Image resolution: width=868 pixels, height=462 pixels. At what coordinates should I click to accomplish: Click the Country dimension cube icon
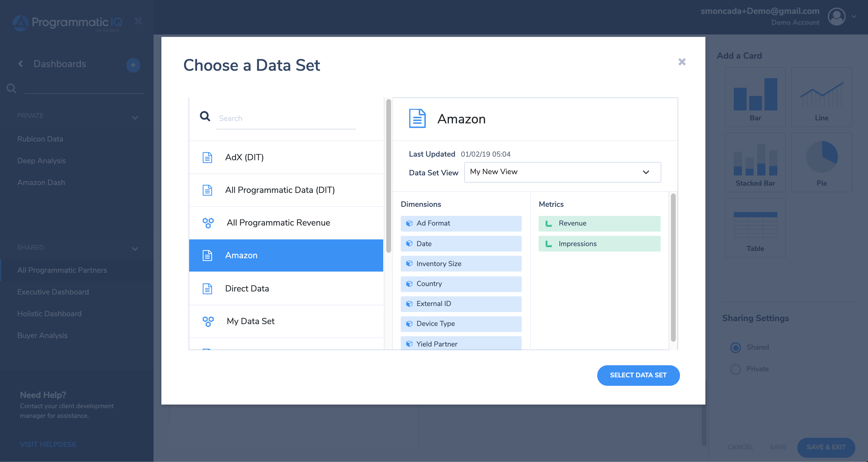pyautogui.click(x=409, y=284)
